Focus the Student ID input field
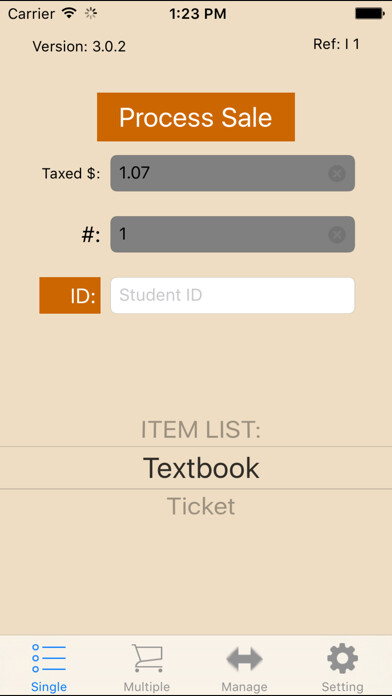 (233, 296)
